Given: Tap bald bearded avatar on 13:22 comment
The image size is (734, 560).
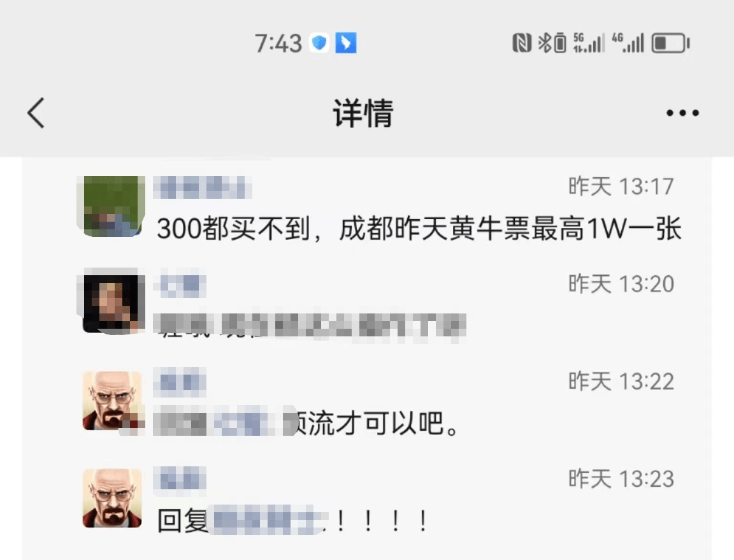Looking at the screenshot, I should (x=112, y=401).
